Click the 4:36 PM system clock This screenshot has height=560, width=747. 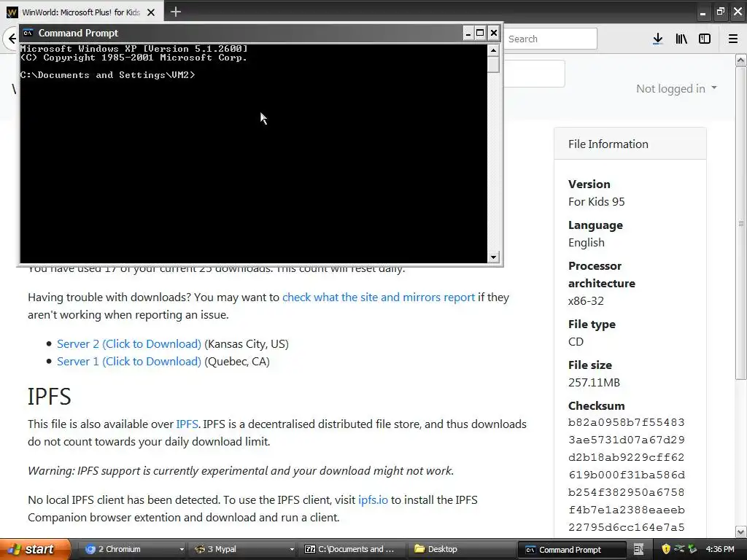[720, 549]
